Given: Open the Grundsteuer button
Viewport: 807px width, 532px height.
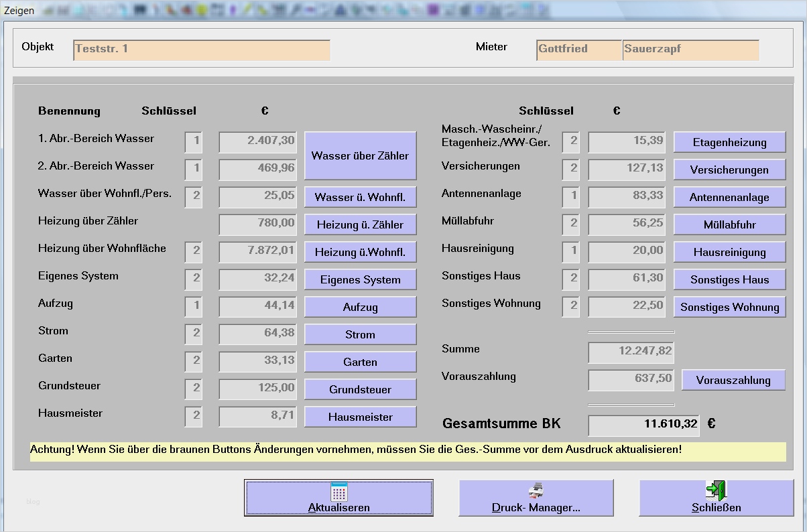Looking at the screenshot, I should tap(360, 389).
